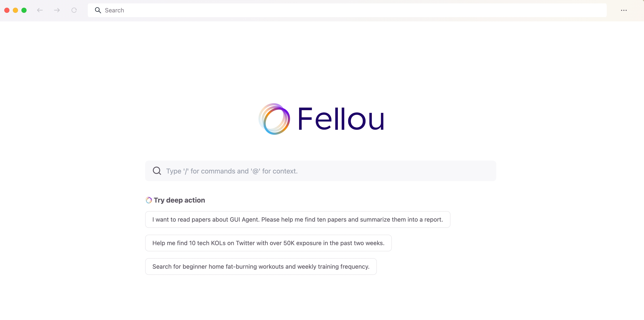This screenshot has width=644, height=320.
Task: Click the blank title bar beside the three-dot menu
Action: 636,10
